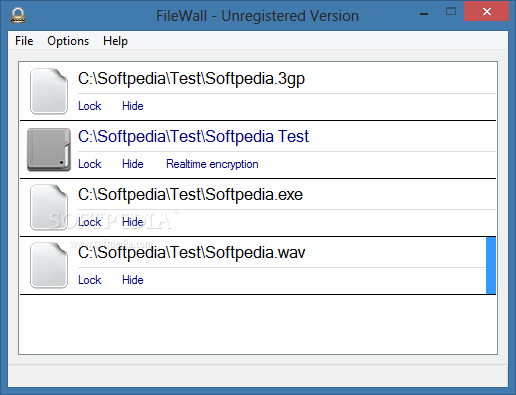Hide the Softpedia.3gp file
Screen dimensions: 516x395
click(133, 106)
